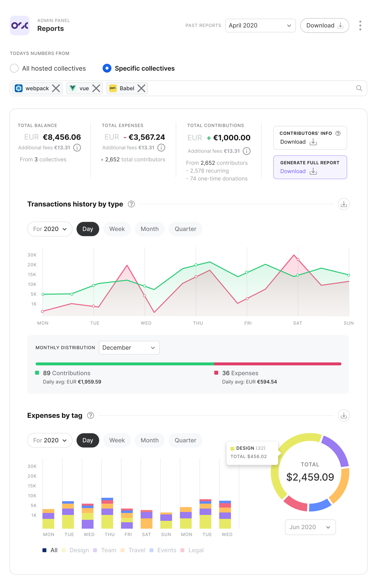Switch Transactions history to Week view

(x=117, y=229)
